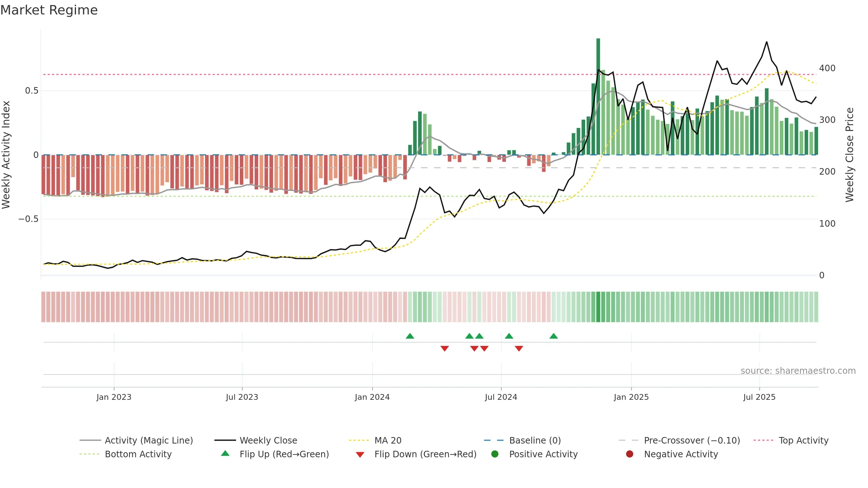Image resolution: width=868 pixels, height=488 pixels.
Task: Click the green Flip Up legend triangle icon
Action: point(225,453)
